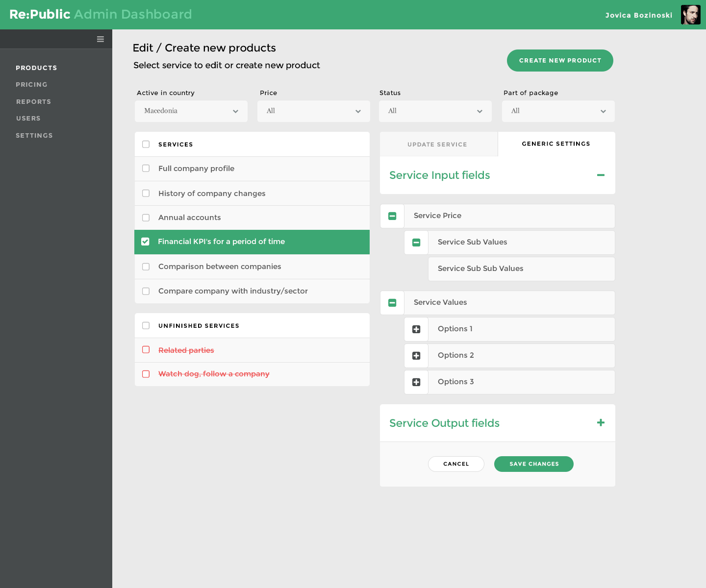Select the Service Sub Sub Values row
706x588 pixels.
tap(521, 269)
